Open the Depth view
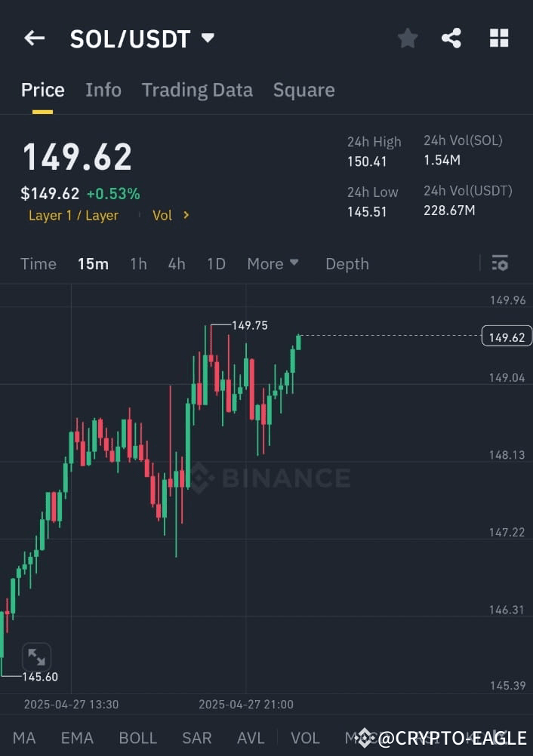The height and width of the screenshot is (756, 533). 347,263
